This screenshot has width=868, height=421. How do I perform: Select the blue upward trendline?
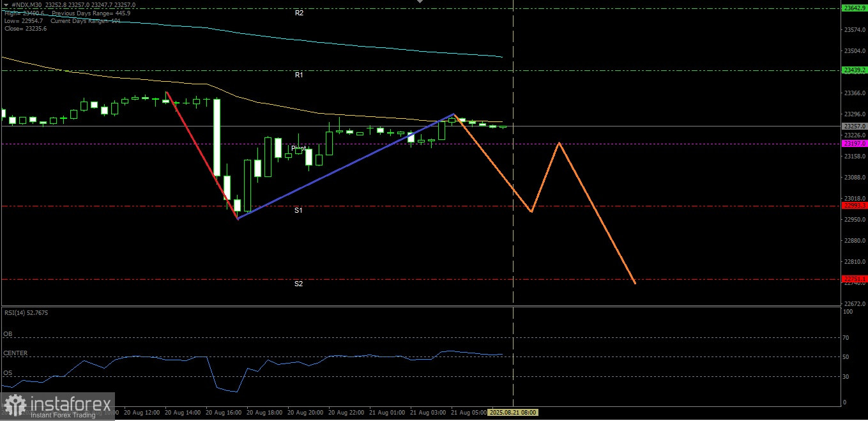[x=345, y=167]
